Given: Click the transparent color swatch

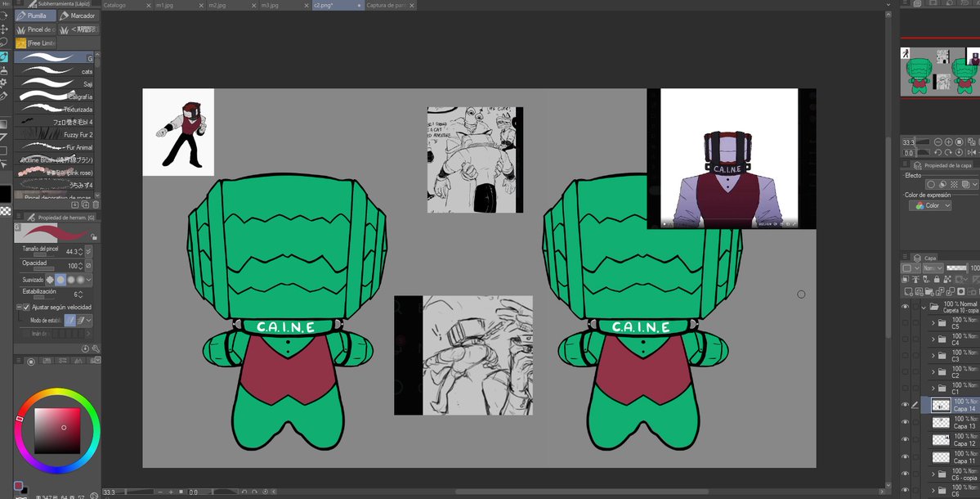Looking at the screenshot, I should tap(5, 211).
